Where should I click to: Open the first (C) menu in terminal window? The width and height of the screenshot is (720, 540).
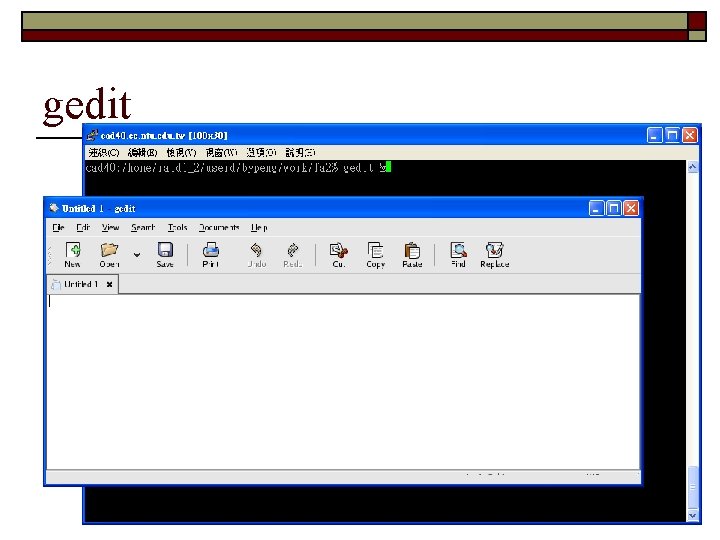point(104,152)
